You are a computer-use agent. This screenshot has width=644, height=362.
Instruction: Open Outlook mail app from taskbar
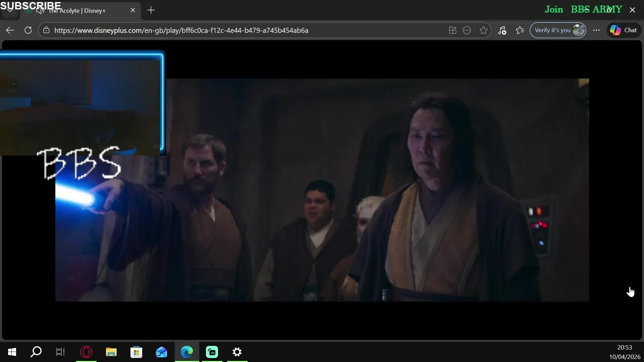(x=162, y=352)
